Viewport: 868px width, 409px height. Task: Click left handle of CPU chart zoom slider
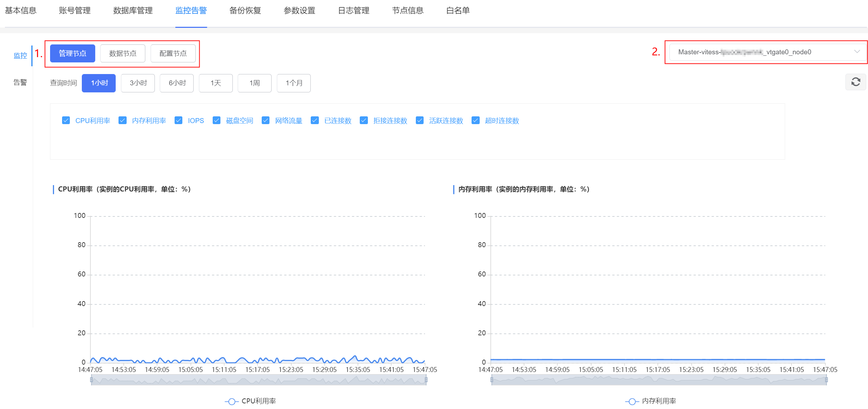92,380
